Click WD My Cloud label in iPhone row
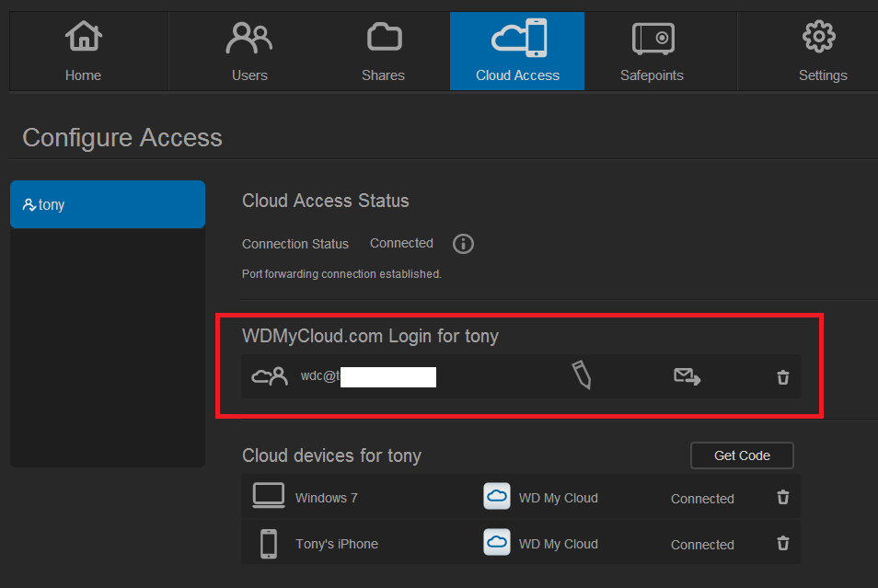The width and height of the screenshot is (878, 588). [x=559, y=544]
